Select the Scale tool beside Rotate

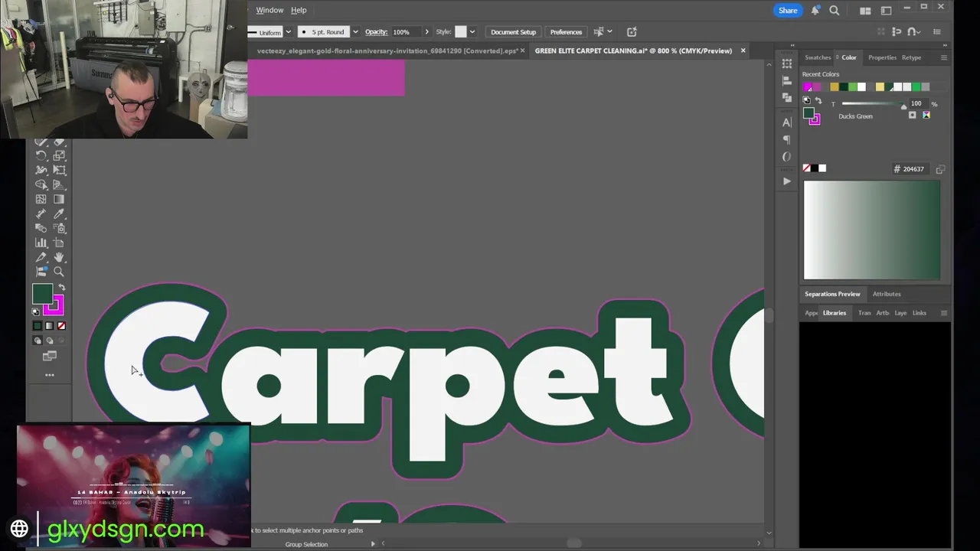pos(59,155)
